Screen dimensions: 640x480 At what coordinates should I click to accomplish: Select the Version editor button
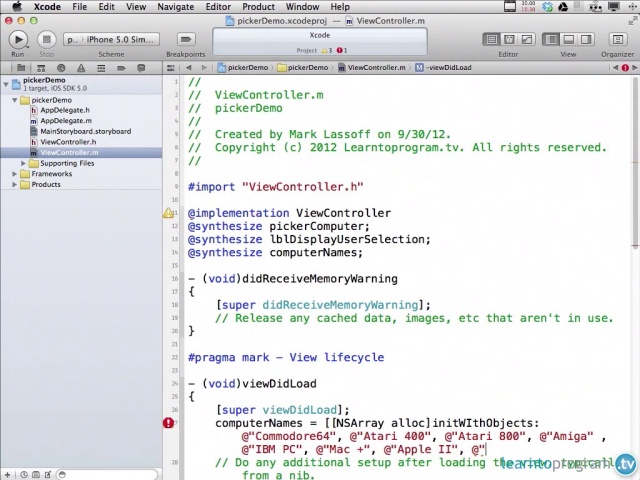coord(527,40)
